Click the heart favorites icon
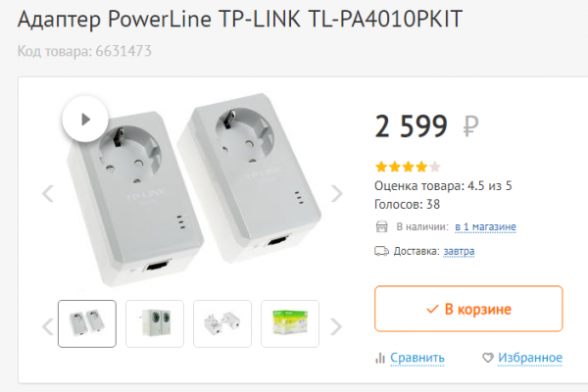The image size is (588, 392). coord(488,358)
